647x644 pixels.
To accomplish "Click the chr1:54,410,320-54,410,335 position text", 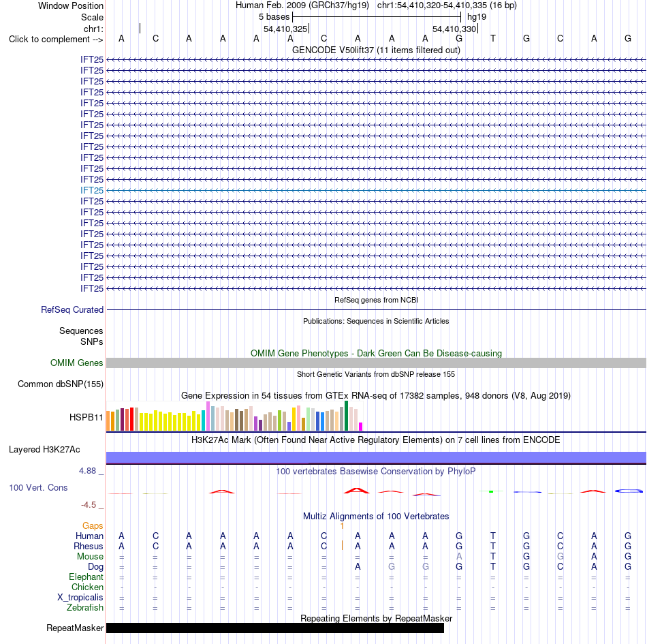I will click(447, 5).
